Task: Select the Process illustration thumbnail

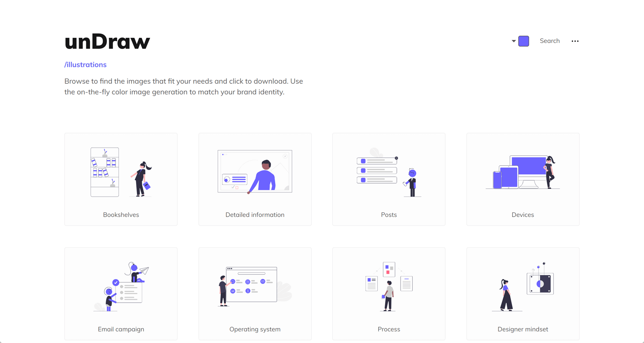Action: [x=389, y=287]
